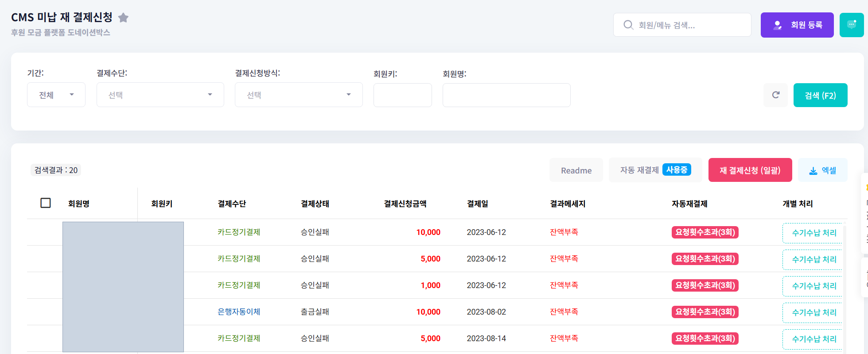Image resolution: width=868 pixels, height=354 pixels.
Task: Click the 회원키 column header
Action: click(162, 204)
